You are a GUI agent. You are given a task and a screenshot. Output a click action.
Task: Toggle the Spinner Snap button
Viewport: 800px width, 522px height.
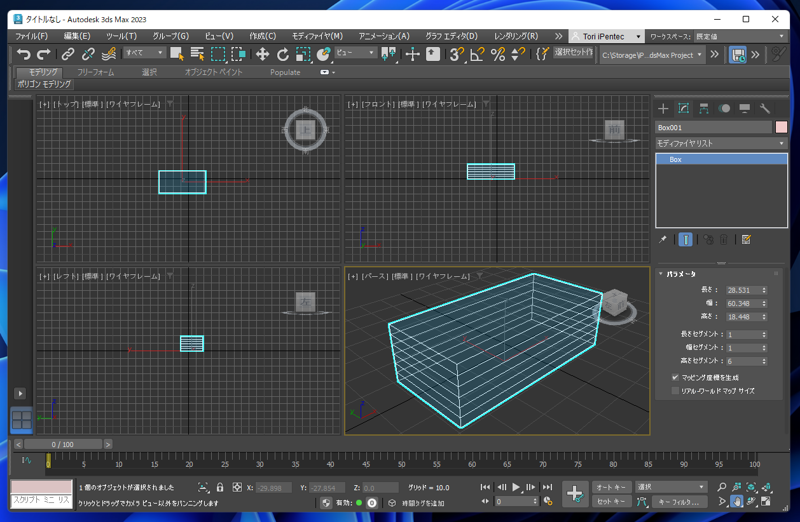click(x=518, y=54)
